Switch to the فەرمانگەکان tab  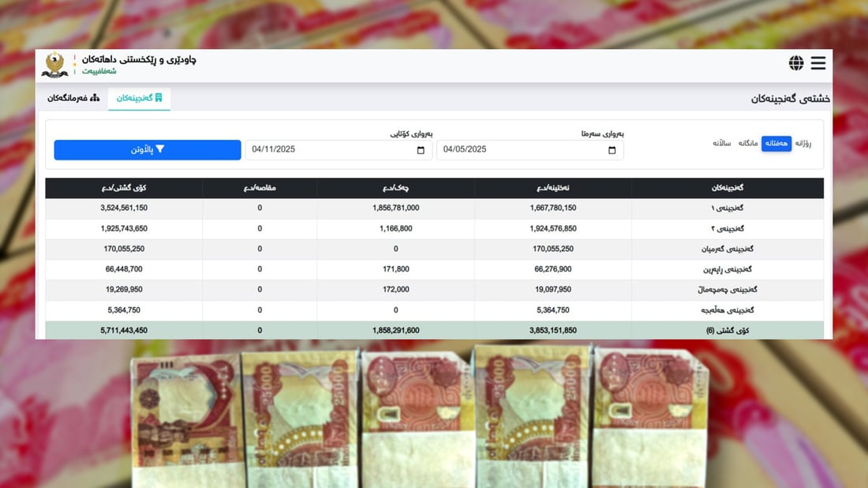click(x=73, y=98)
